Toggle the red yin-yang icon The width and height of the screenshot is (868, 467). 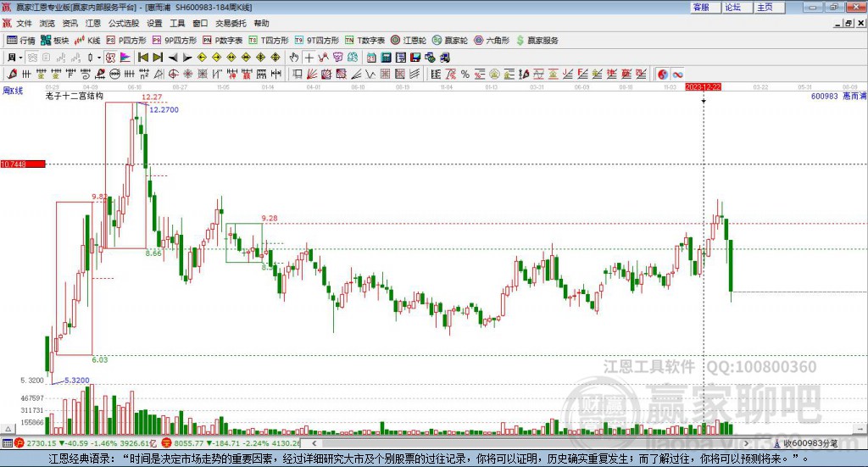(663, 74)
